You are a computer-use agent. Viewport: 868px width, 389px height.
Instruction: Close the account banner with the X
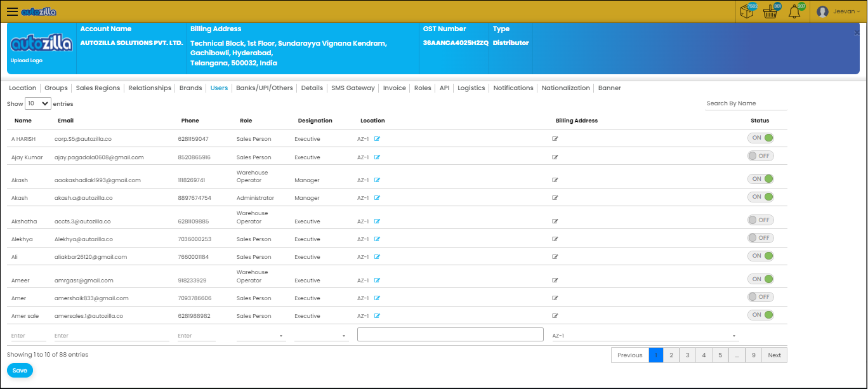tap(857, 32)
